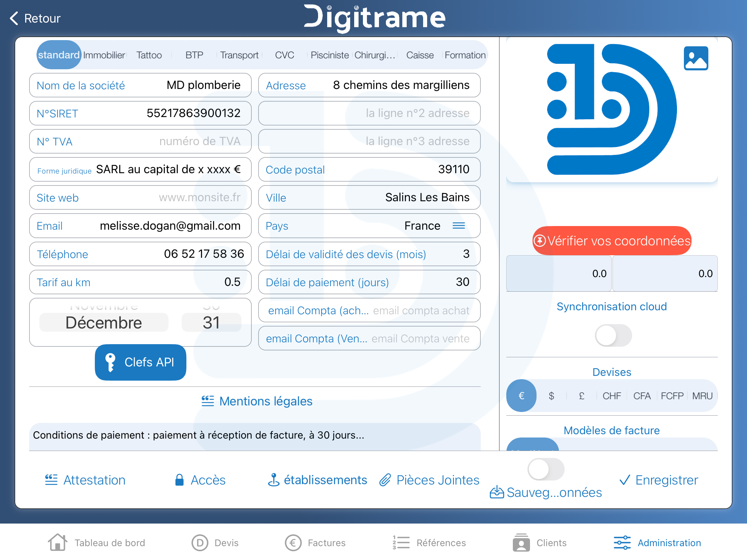This screenshot has height=560, width=747.
Task: Click the Nom de la société field
Action: pyautogui.click(x=140, y=85)
